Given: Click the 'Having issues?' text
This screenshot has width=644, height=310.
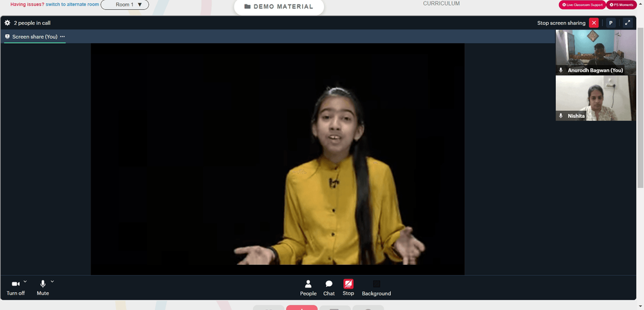Looking at the screenshot, I should 27,5.
